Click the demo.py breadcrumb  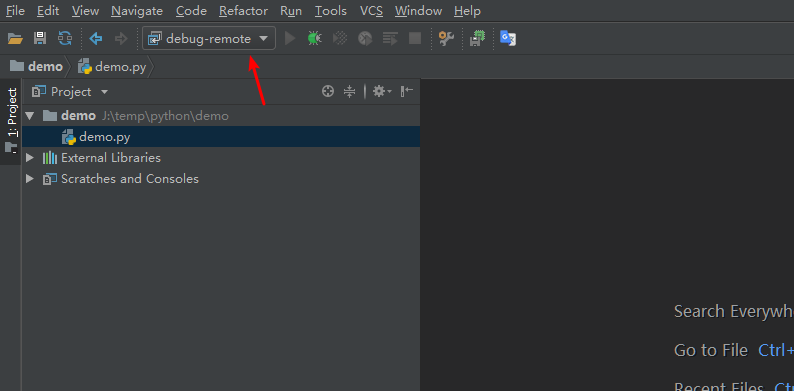pos(112,67)
